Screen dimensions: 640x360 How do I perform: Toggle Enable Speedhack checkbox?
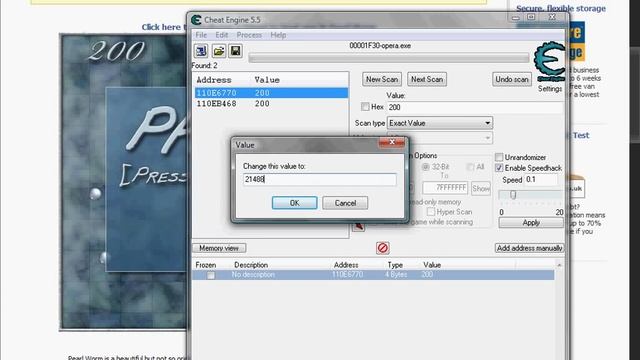499,168
